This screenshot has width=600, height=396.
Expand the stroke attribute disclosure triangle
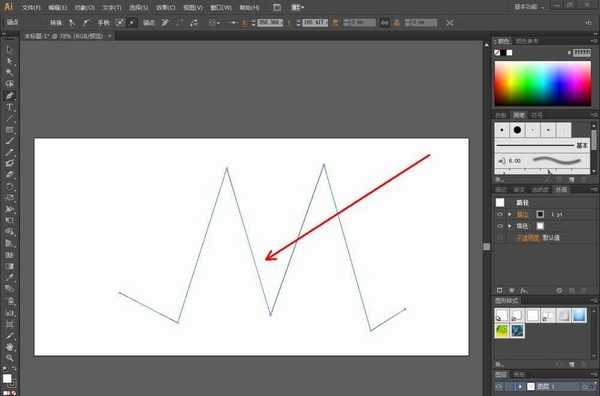pyautogui.click(x=509, y=214)
